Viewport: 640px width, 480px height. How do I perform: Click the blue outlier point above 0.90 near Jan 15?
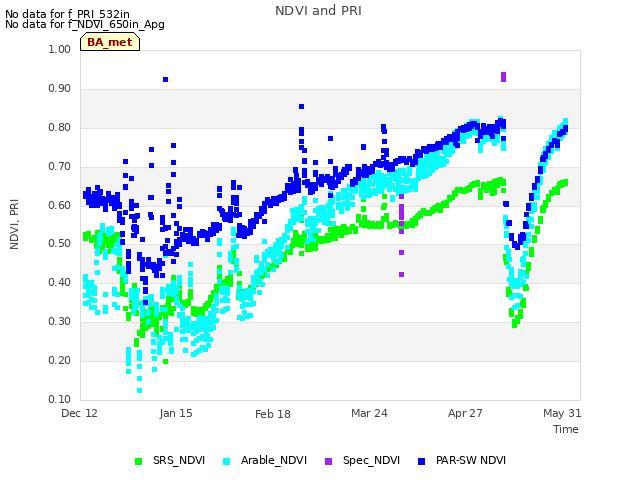point(165,80)
